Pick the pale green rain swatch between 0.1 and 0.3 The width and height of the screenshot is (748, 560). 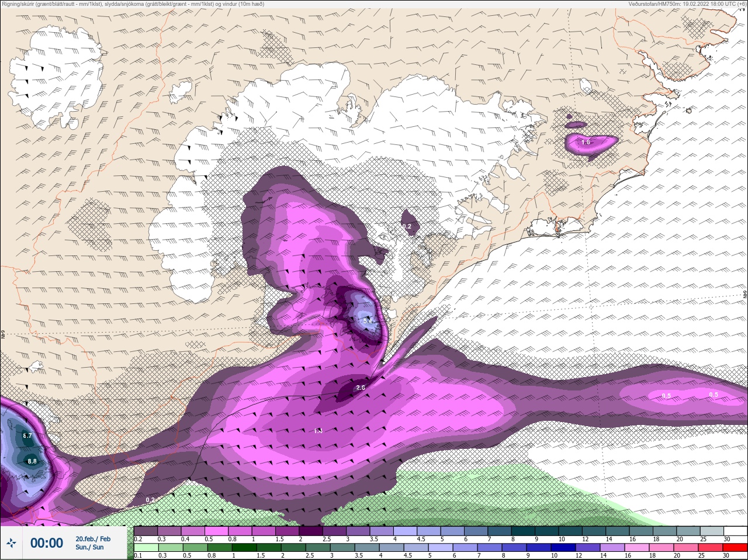(146, 547)
